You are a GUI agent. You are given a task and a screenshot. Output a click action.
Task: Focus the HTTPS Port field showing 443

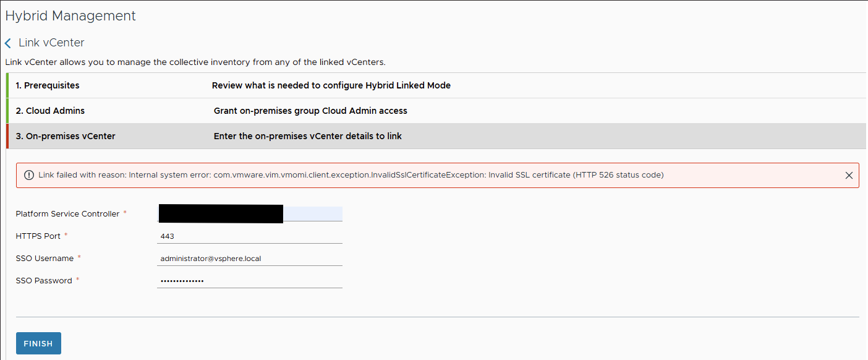tap(250, 236)
